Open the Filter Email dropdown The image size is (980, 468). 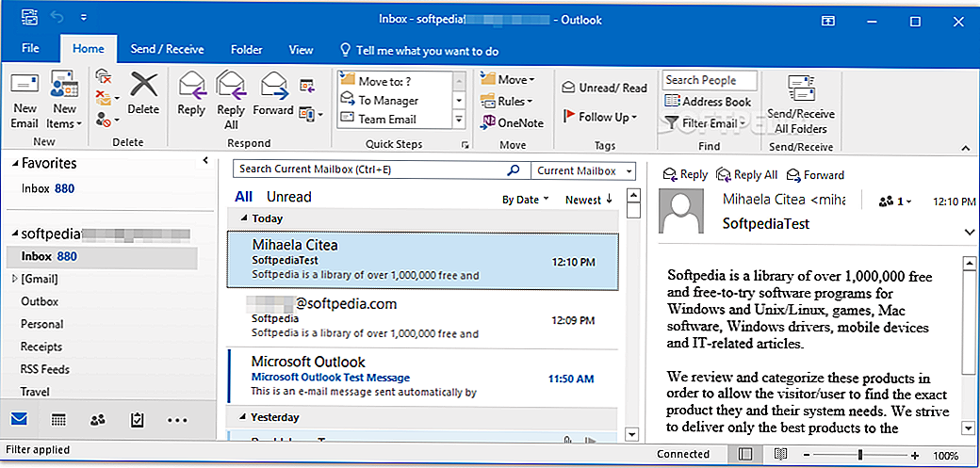coord(706,123)
